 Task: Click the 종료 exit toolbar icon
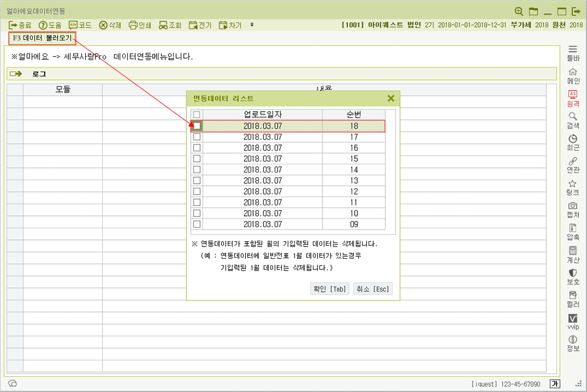pyautogui.click(x=20, y=25)
